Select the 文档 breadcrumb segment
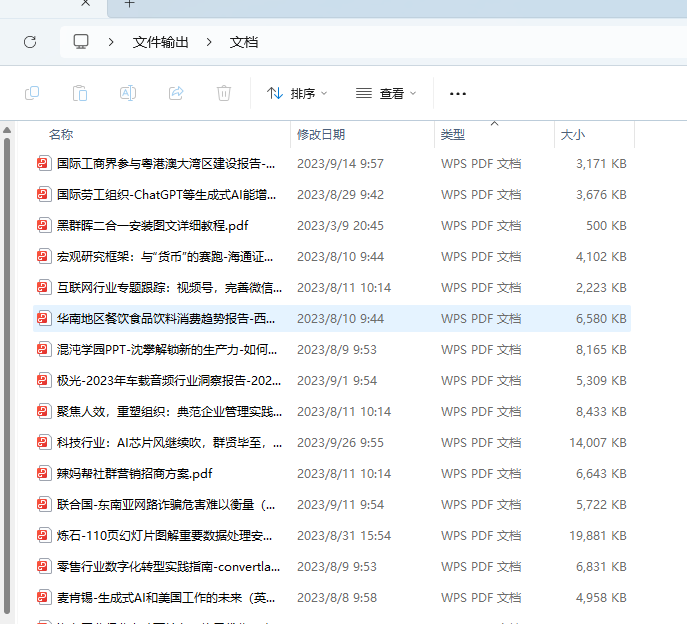 244,42
